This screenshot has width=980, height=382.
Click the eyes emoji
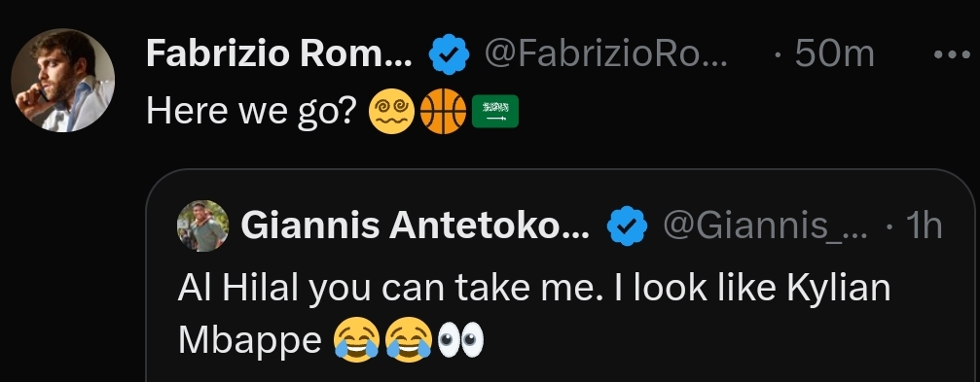460,340
